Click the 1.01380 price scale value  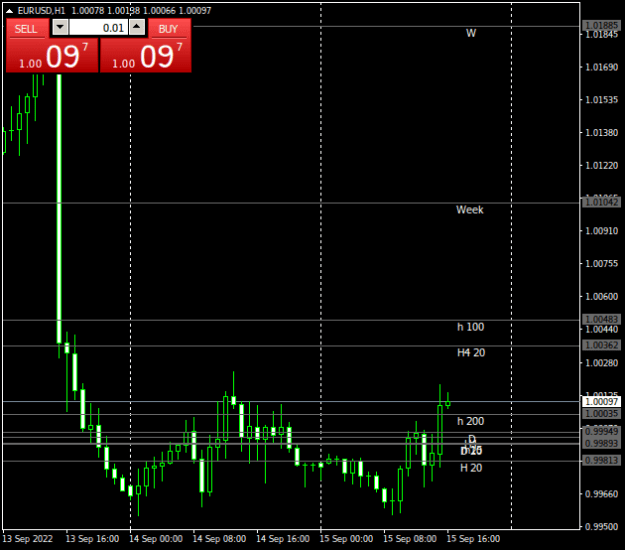point(601,132)
